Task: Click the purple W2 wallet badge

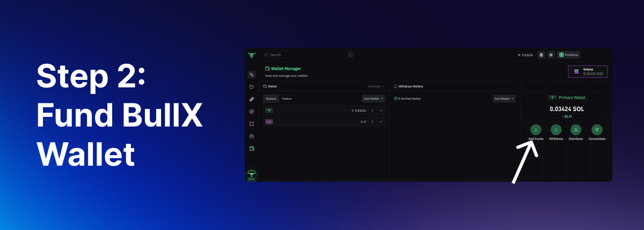Action: (x=269, y=122)
